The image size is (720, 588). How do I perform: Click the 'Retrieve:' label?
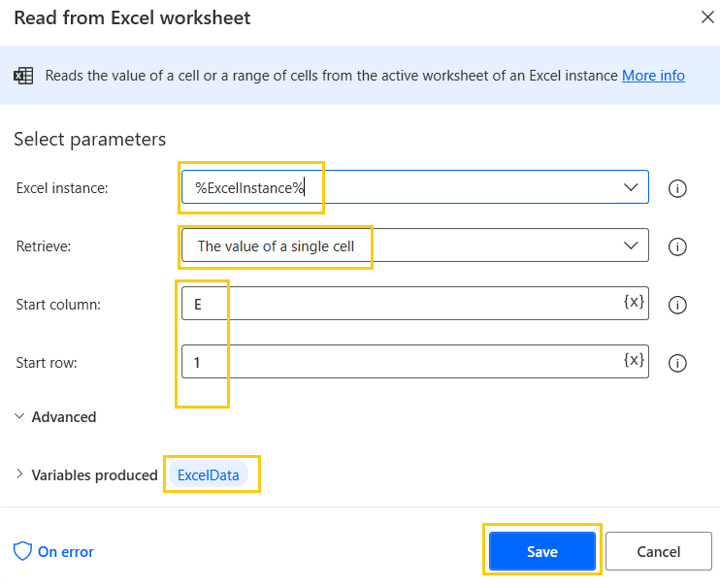pyautogui.click(x=44, y=246)
